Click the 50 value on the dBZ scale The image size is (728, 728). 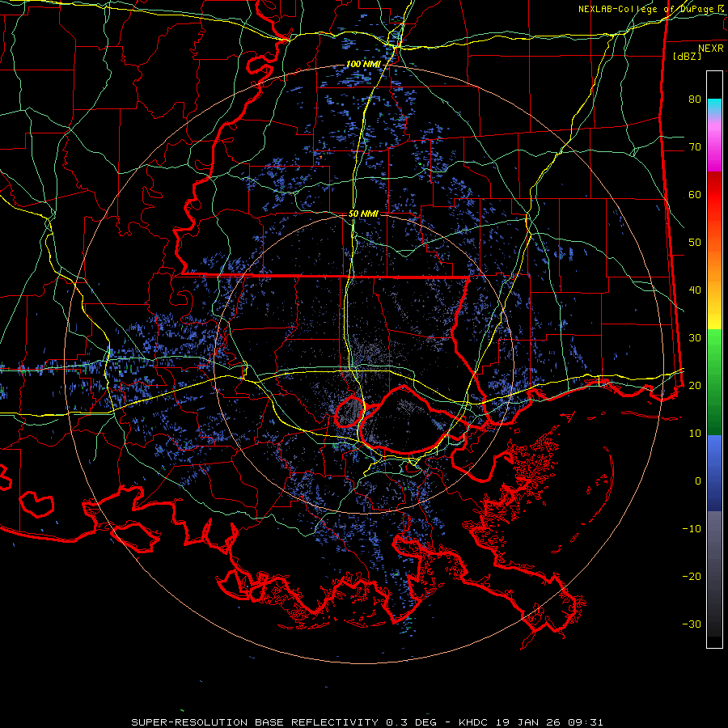(695, 243)
